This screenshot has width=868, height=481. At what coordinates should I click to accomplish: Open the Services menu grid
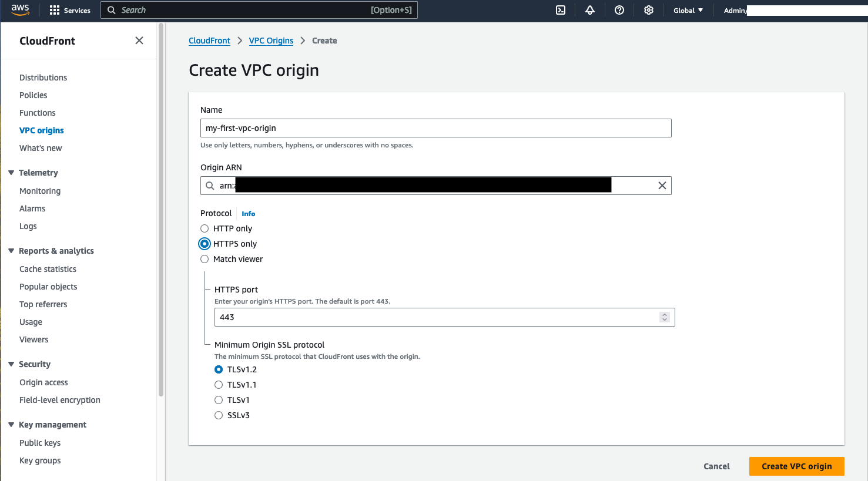70,10
